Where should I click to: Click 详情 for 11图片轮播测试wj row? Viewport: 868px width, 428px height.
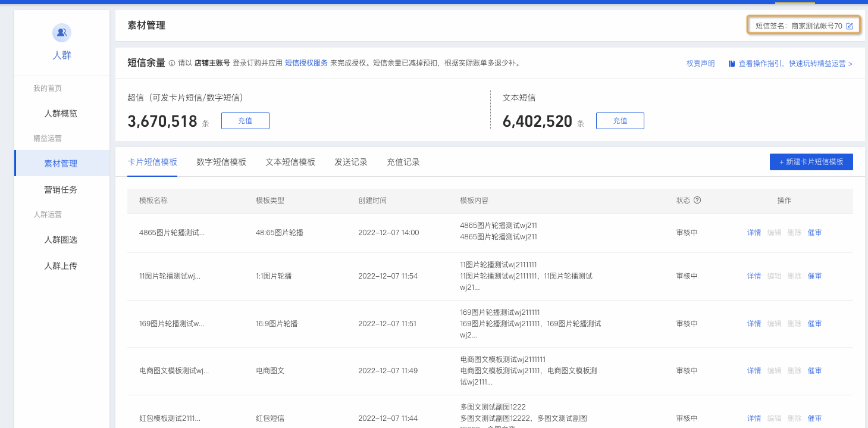pyautogui.click(x=754, y=276)
